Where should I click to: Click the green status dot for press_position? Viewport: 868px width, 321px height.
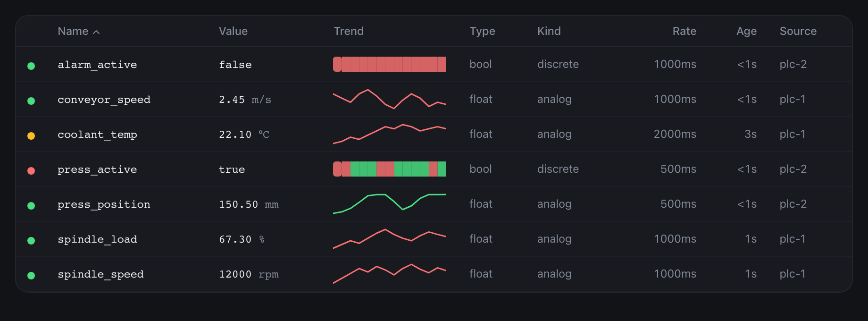[x=31, y=205]
